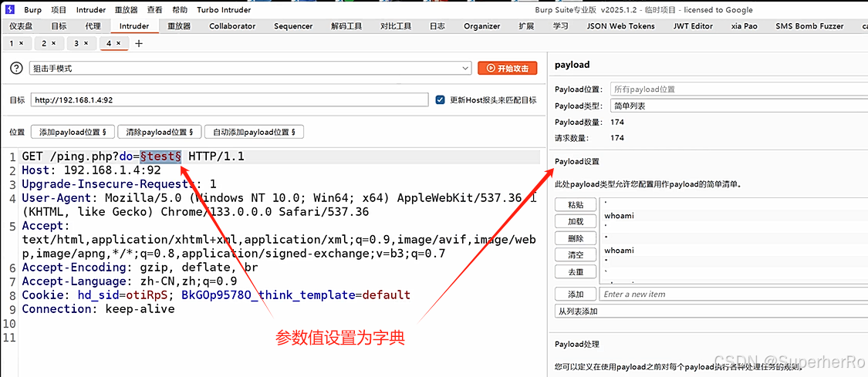
Task: Switch to the 重放器 tool tab
Action: [179, 26]
